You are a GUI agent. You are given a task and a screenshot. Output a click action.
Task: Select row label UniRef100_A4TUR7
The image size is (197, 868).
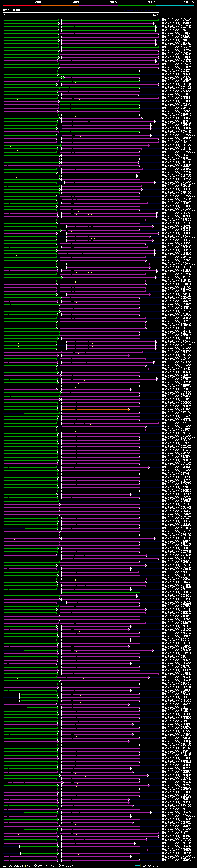click(177, 410)
